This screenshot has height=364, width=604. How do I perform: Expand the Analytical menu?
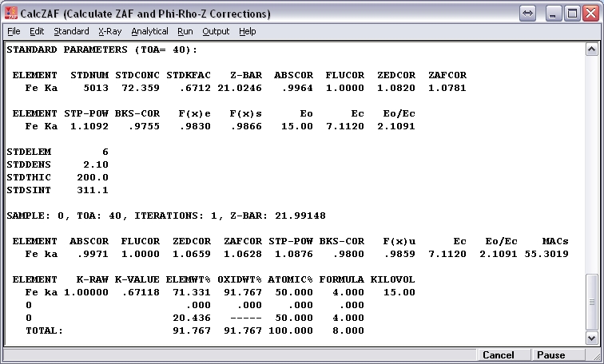(149, 31)
